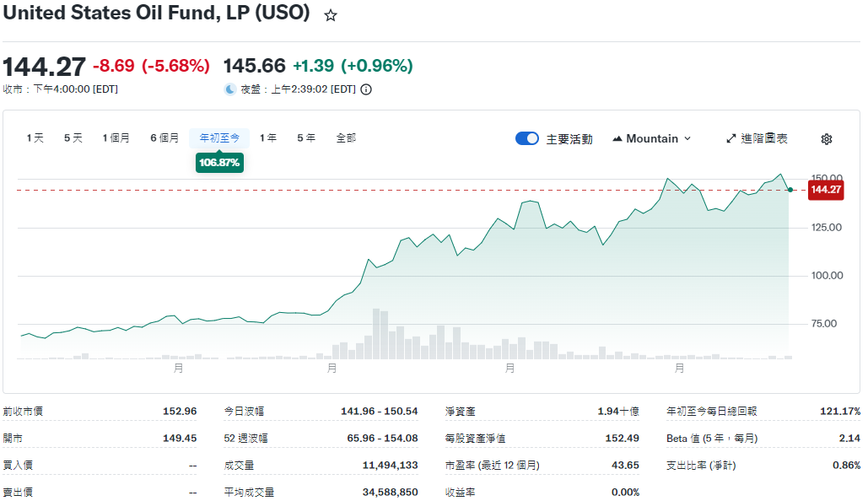The height and width of the screenshot is (501, 868).
Task: Click the +1.39 (+0.96%) overnight change
Action: pyautogui.click(x=353, y=66)
